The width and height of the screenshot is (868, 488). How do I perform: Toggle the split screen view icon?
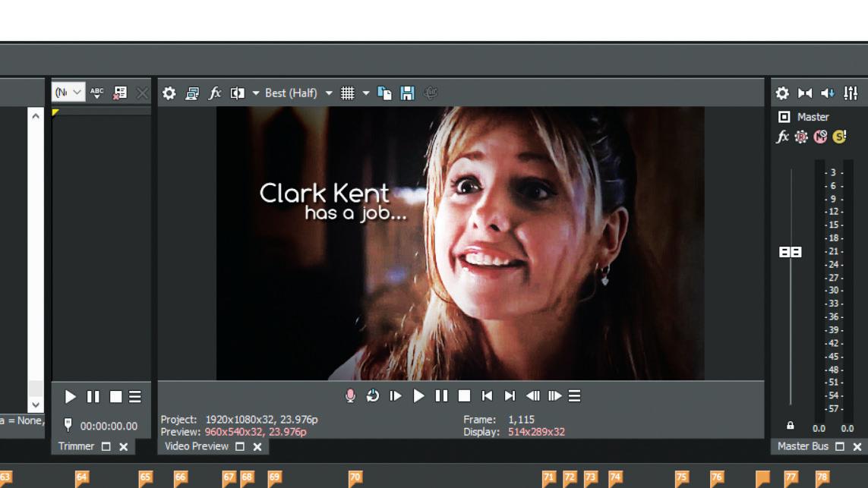click(238, 93)
